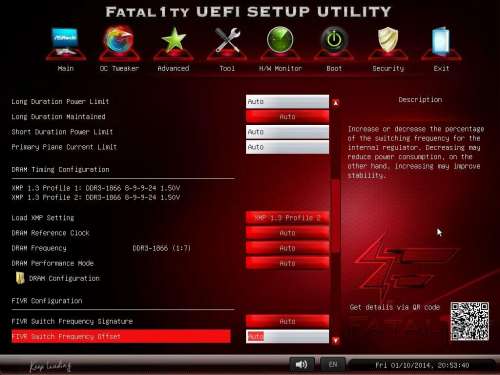The width and height of the screenshot is (500, 375).
Task: Open the DRAM Configuration submenu
Action: point(64,278)
